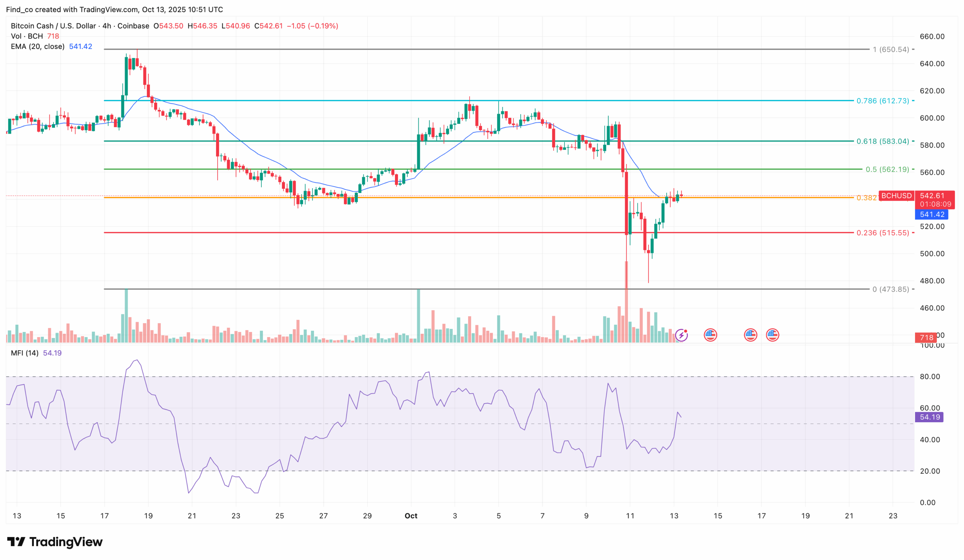Image resolution: width=964 pixels, height=560 pixels.
Task: Click the 80.00 level on MFI axis
Action: click(x=930, y=377)
